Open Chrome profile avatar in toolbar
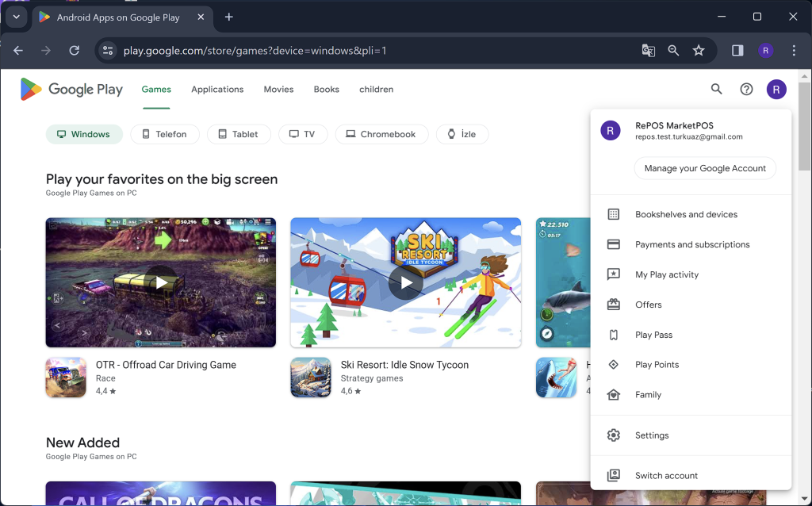The image size is (812, 506). pos(765,50)
